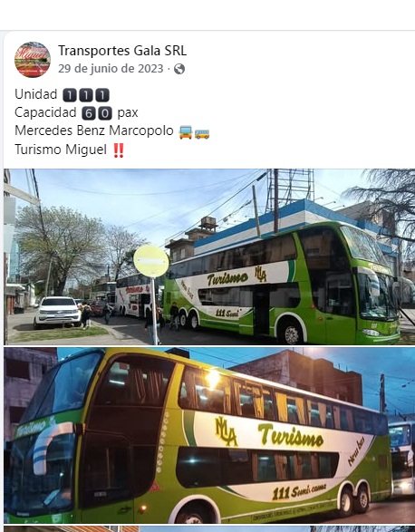Click the digit 0 keycap emoji

pos(105,113)
